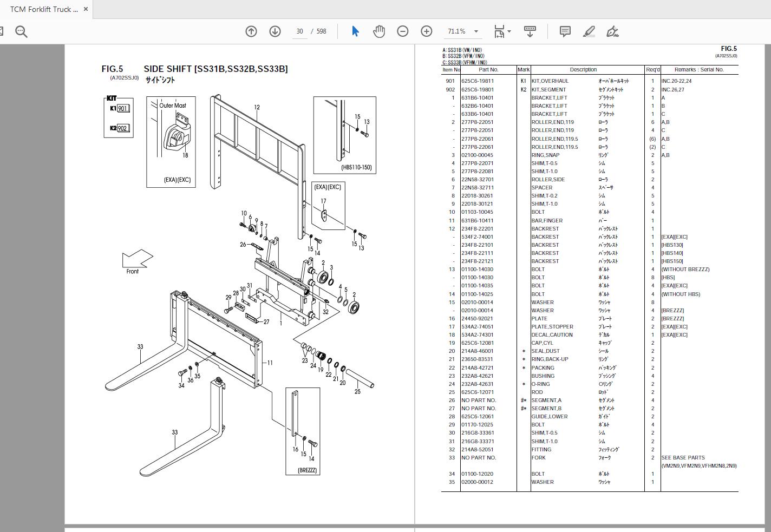Screen dimensions: 771x532
Task: Open the Find search tool
Action: (x=22, y=31)
